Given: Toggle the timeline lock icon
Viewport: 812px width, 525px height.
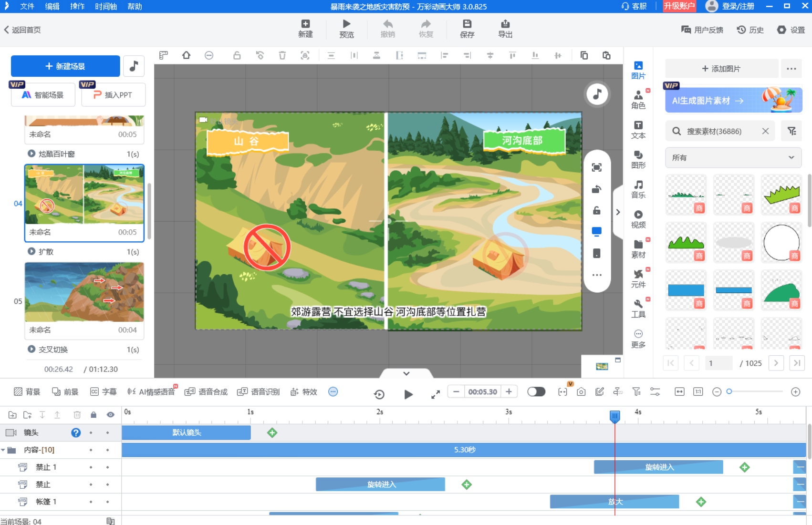Looking at the screenshot, I should point(94,415).
